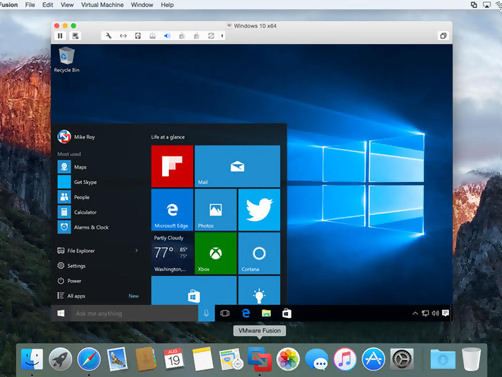
Task: Click the snapshot icon beside pause
Action: pyautogui.click(x=76, y=36)
